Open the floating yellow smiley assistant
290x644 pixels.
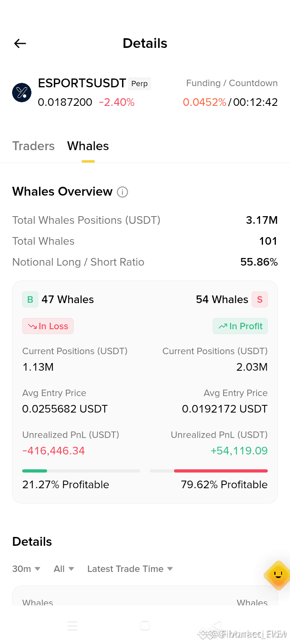[x=278, y=575]
